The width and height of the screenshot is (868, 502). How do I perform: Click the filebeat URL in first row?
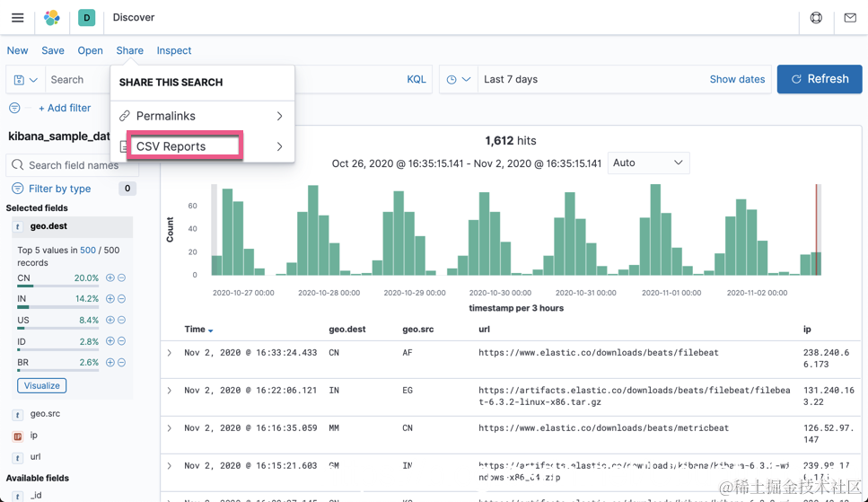pyautogui.click(x=599, y=352)
